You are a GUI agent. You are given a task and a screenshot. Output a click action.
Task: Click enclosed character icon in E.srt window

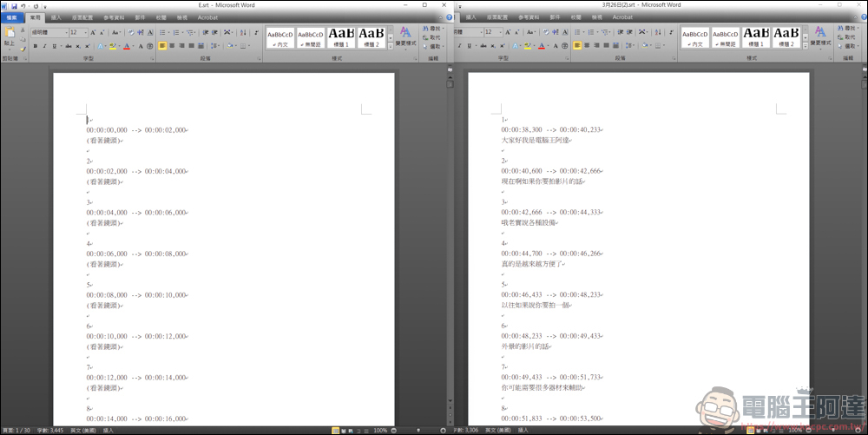click(x=149, y=46)
